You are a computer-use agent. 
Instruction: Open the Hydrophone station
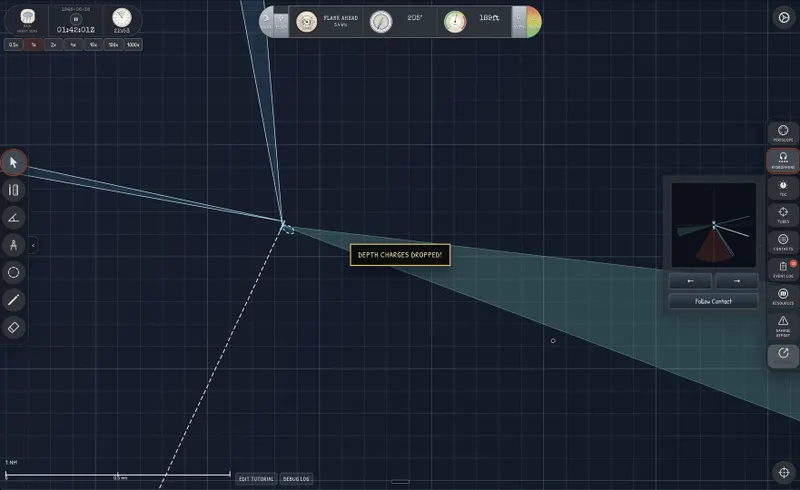(x=783, y=160)
